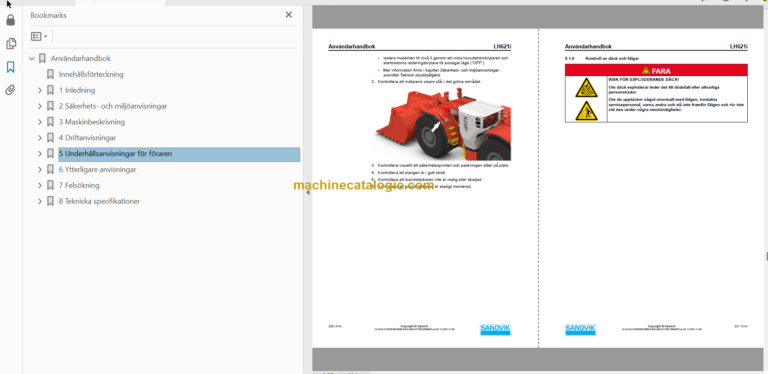Jump to 7 Felsökning bookmark

click(x=79, y=185)
